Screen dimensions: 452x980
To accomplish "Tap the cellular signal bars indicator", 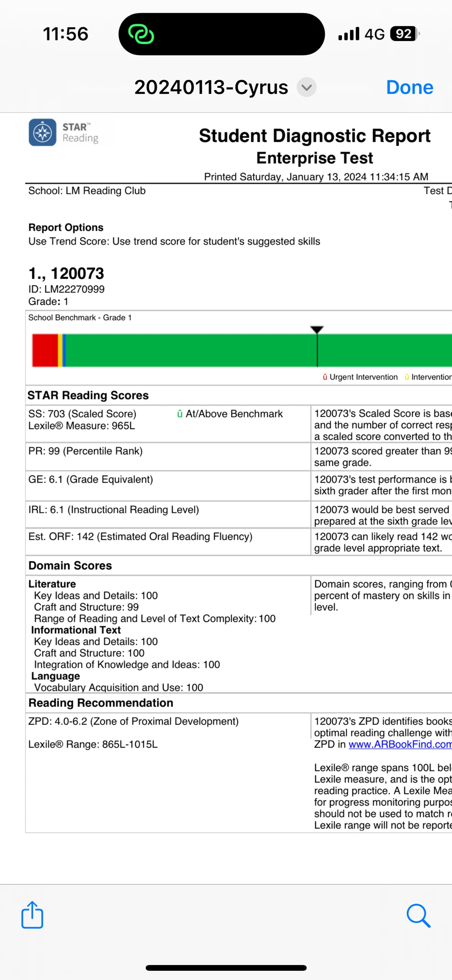I will point(349,34).
